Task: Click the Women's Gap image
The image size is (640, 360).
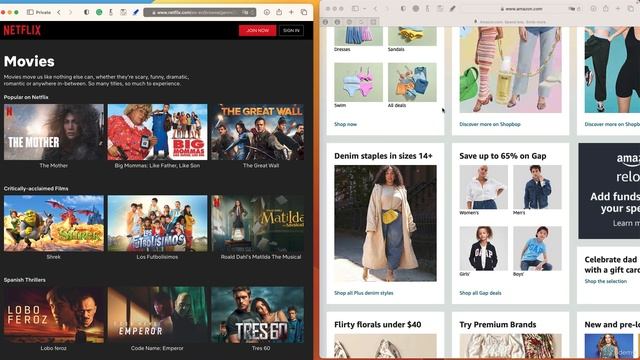Action: 484,187
